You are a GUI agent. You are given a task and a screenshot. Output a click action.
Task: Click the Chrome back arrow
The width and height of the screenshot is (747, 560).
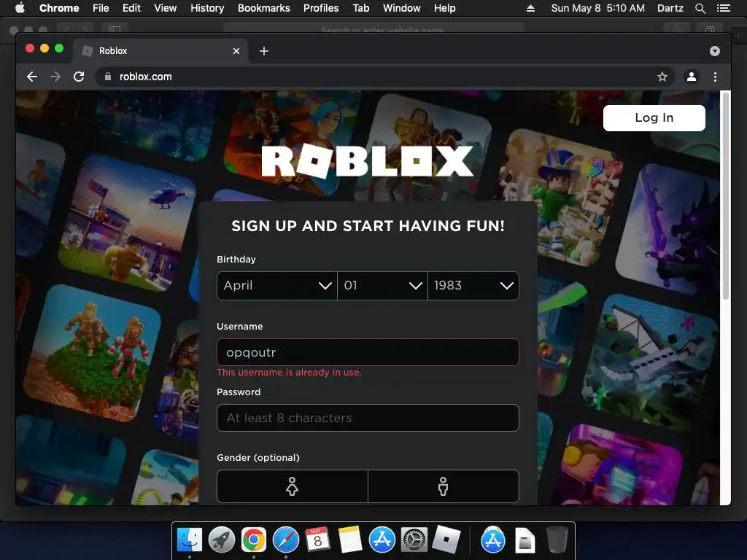[x=32, y=77]
